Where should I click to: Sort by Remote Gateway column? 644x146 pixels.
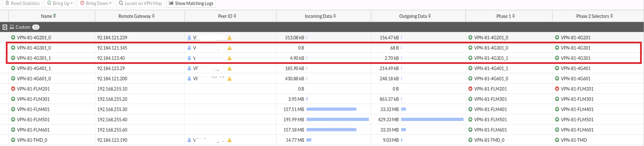coord(136,16)
